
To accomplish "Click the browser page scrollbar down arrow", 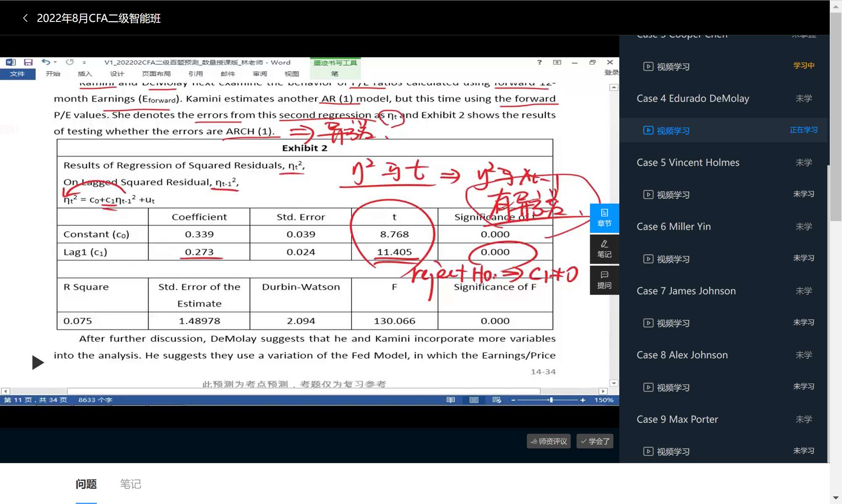I will point(836,499).
